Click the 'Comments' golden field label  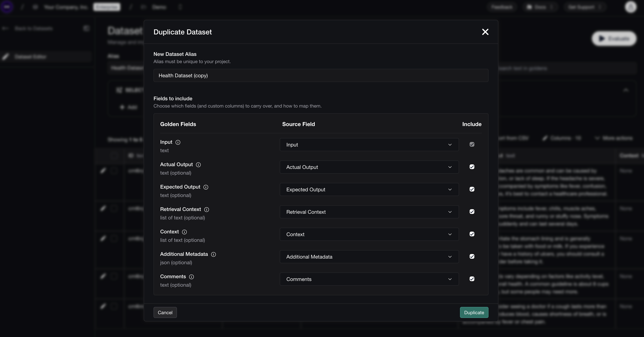tap(173, 276)
